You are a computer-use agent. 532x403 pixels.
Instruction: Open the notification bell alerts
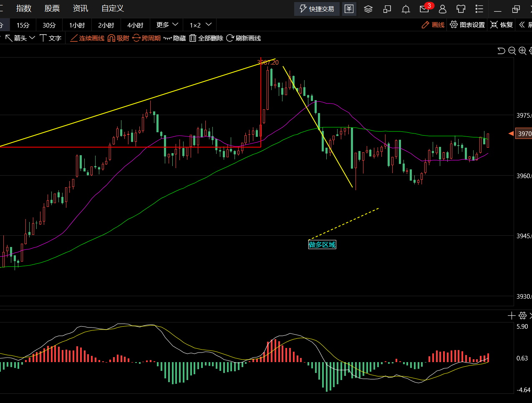pyautogui.click(x=406, y=9)
